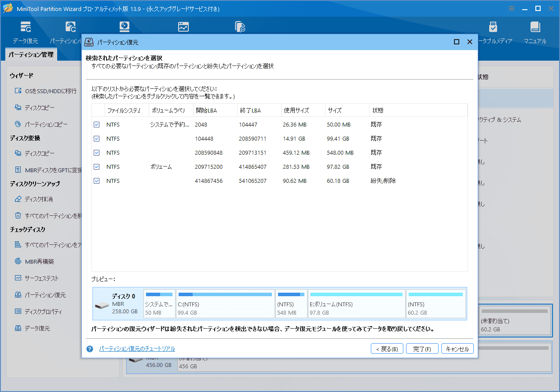Select the (NTFS) 548 MB preview block

(291, 303)
